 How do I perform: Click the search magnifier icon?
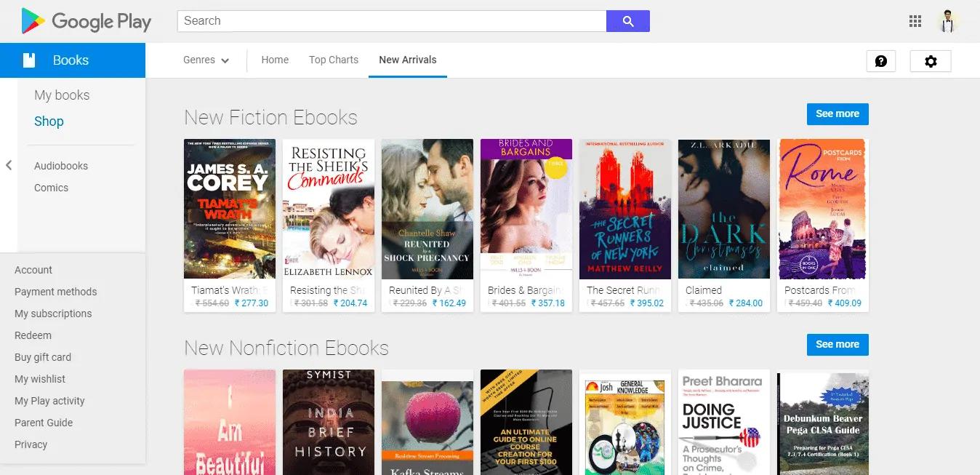(627, 21)
